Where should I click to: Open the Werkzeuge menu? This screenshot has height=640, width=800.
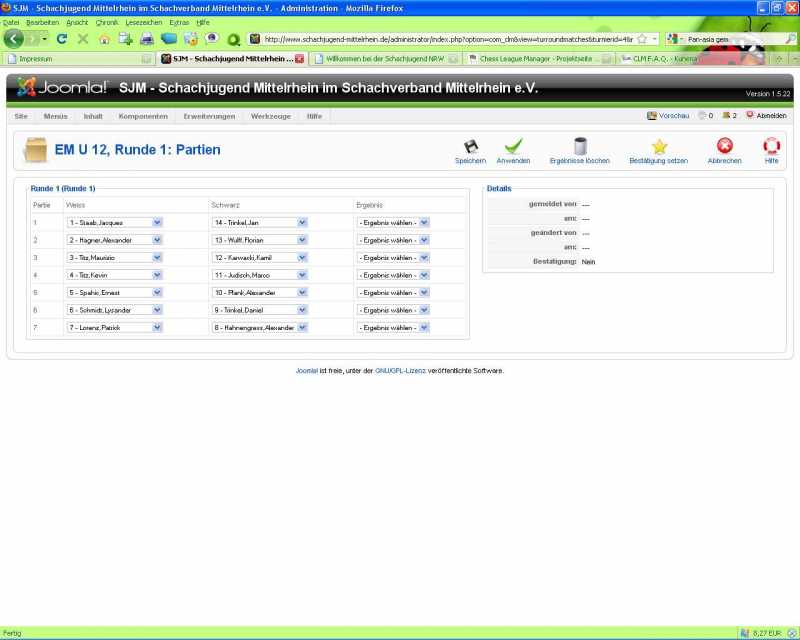271,116
